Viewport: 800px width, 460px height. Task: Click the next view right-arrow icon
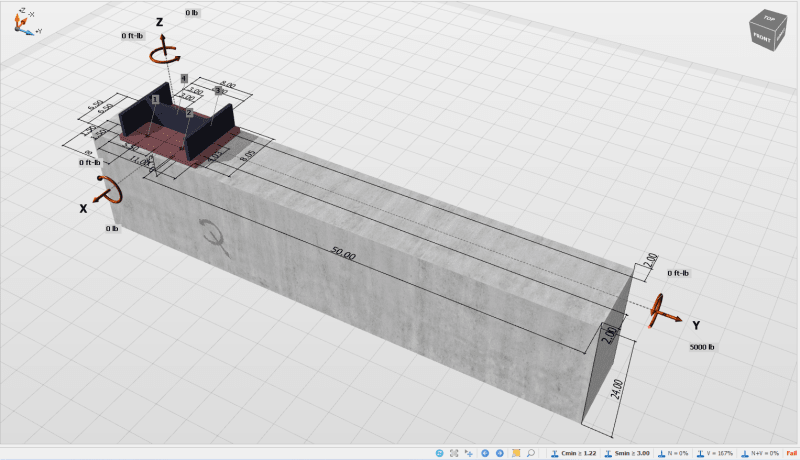[x=500, y=453]
